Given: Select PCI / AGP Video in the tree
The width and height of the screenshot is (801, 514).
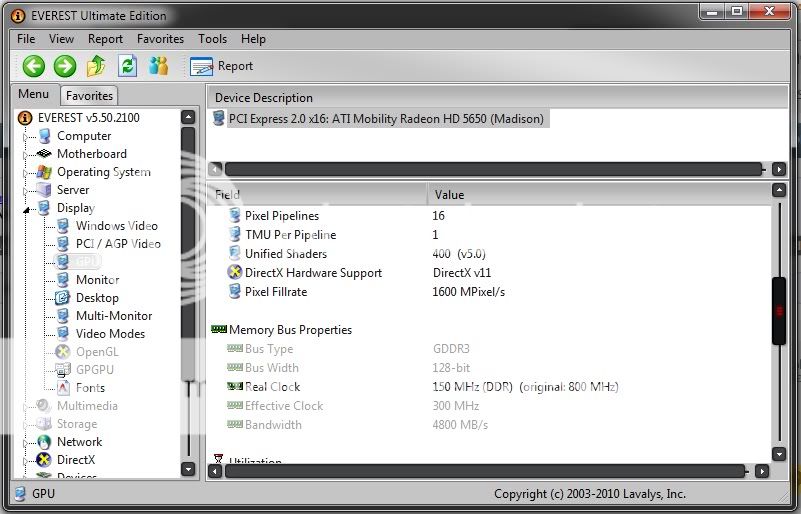Looking at the screenshot, I should pyautogui.click(x=119, y=244).
